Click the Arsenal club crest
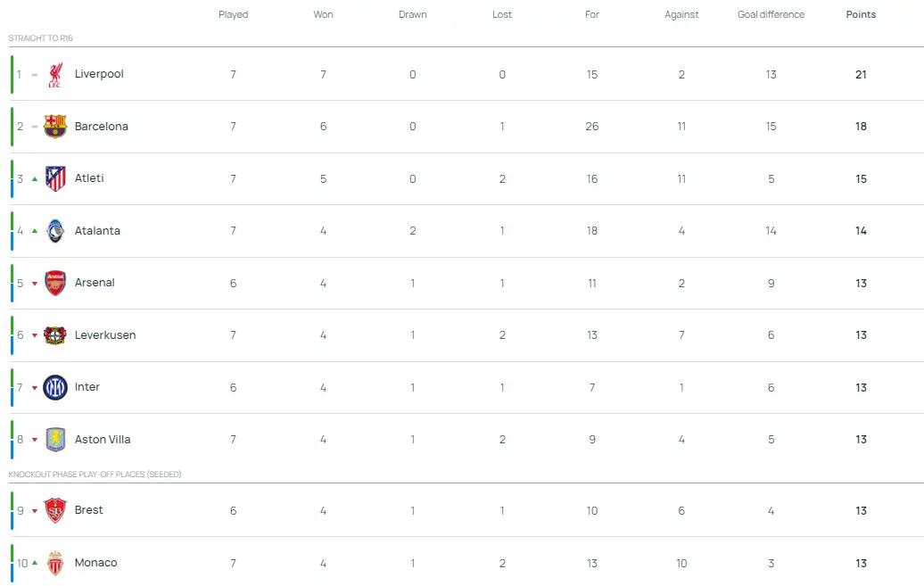Viewport: 924px width, 586px height. tap(55, 283)
